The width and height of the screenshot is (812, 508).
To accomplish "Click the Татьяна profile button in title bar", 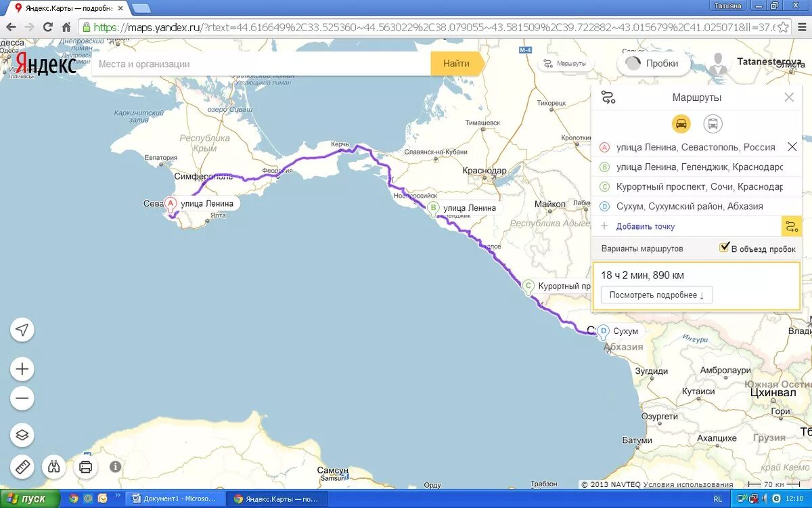I will tap(729, 5).
